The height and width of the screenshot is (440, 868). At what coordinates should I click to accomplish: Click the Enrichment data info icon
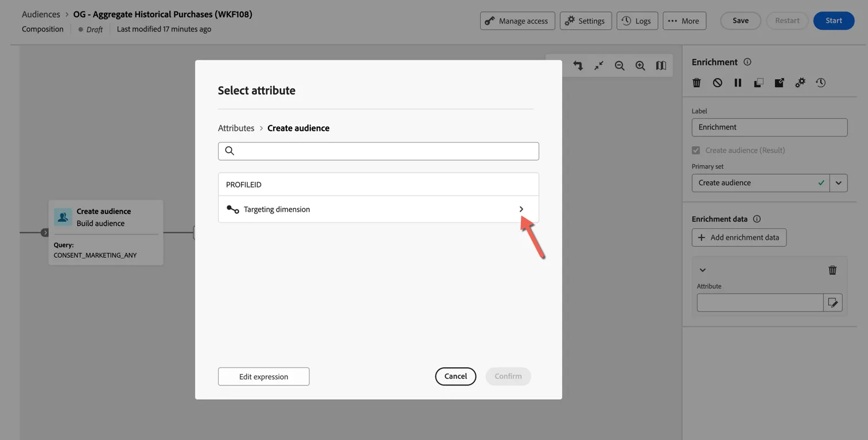(x=757, y=219)
